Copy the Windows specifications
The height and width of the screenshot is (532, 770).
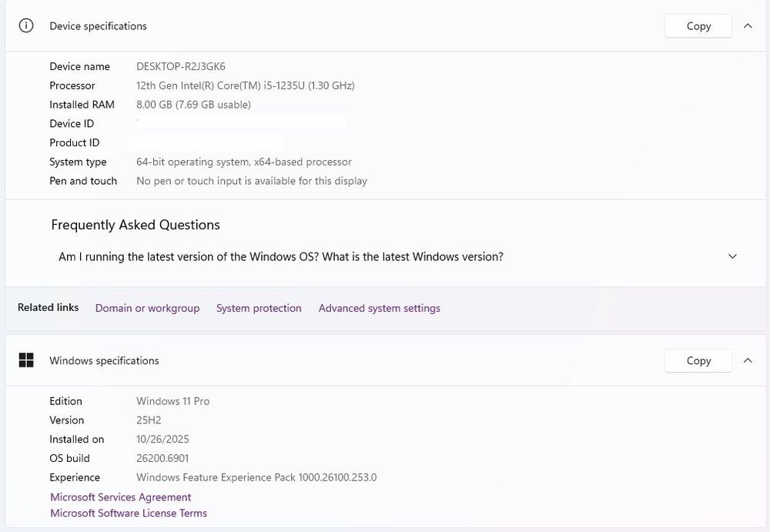[698, 360]
